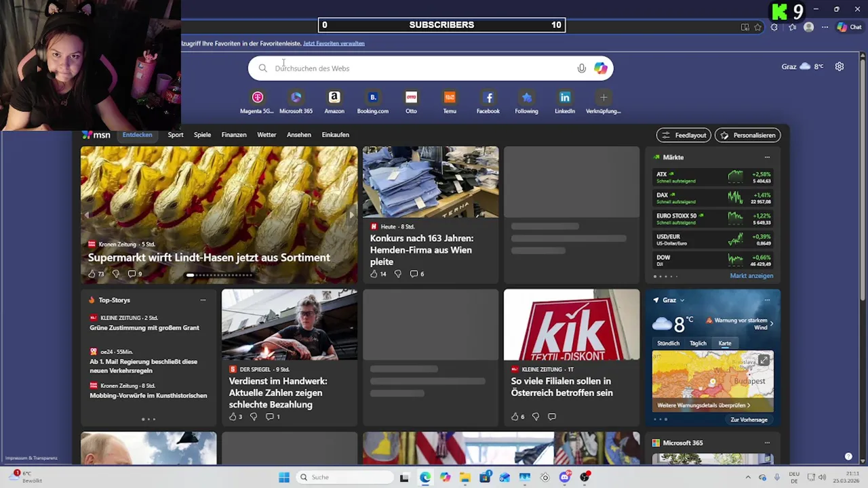Follow the Jetzt Favoriten verwalten link

(x=334, y=43)
